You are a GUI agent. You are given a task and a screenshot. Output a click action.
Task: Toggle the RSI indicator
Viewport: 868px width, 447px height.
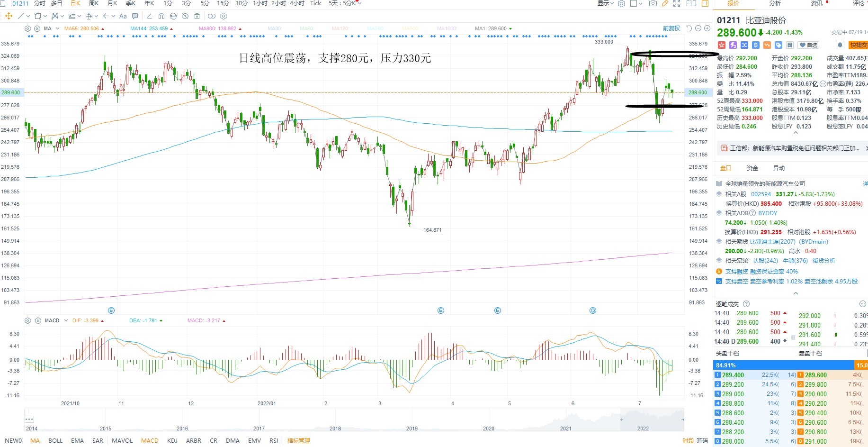point(274,441)
